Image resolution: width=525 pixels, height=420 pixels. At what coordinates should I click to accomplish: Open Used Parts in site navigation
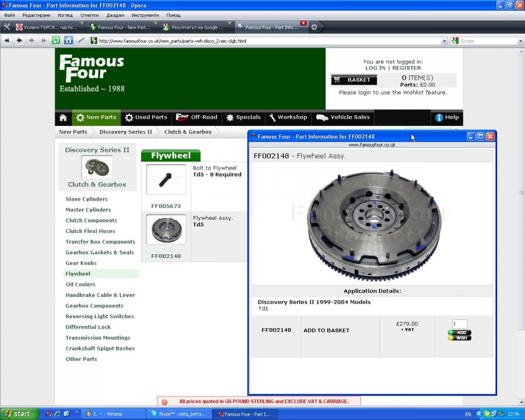tap(146, 118)
